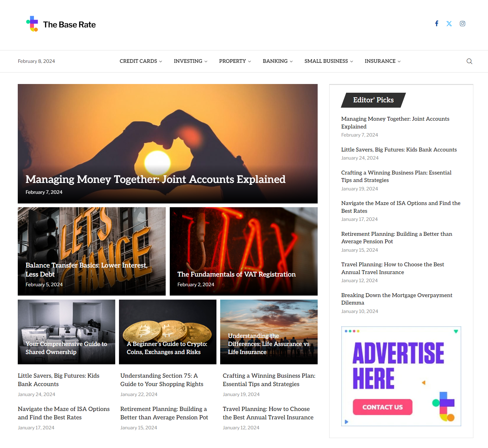Image resolution: width=488 pixels, height=448 pixels.
Task: Open the Facebook social icon
Action: pos(437,24)
